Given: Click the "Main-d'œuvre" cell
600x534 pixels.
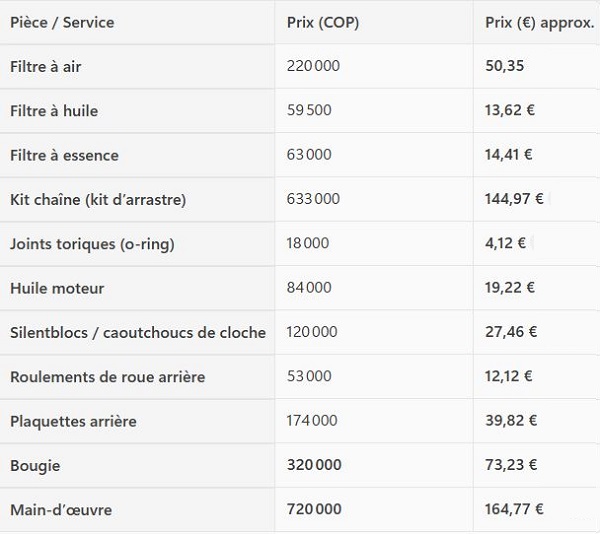Looking at the screenshot, I should click(61, 509).
